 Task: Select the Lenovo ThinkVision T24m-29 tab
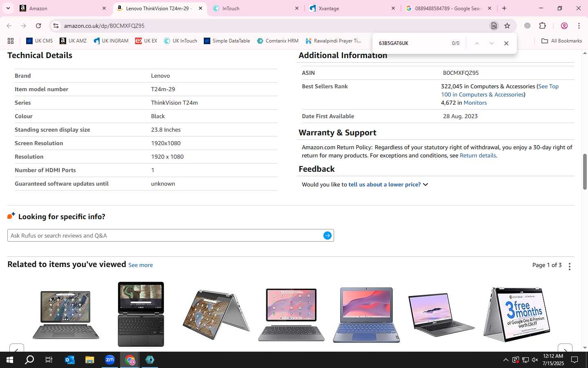pyautogui.click(x=159, y=8)
